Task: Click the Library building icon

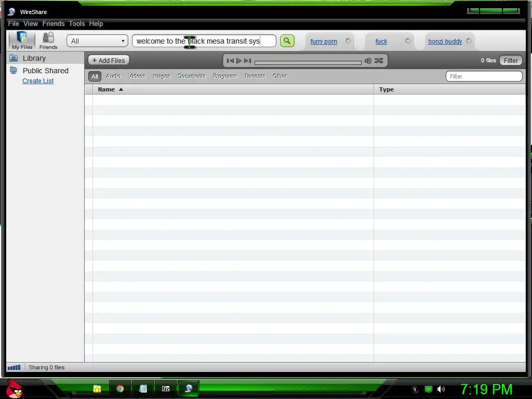Action: tap(14, 58)
